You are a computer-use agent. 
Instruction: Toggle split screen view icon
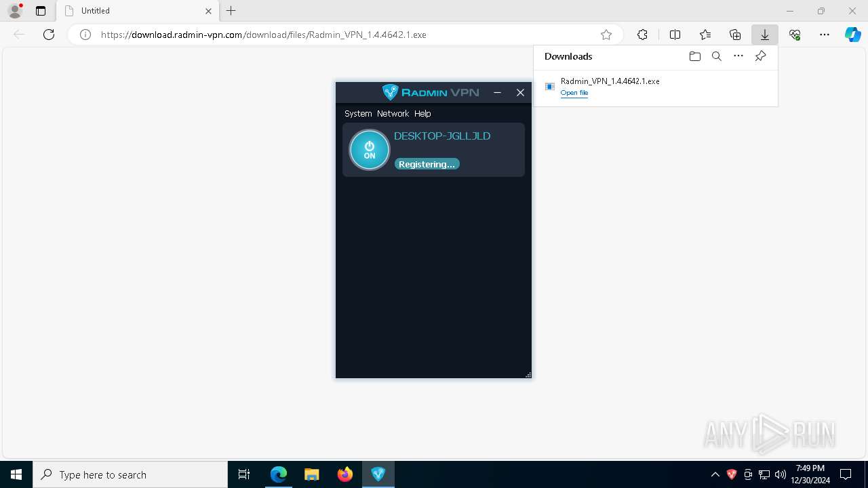click(x=675, y=35)
